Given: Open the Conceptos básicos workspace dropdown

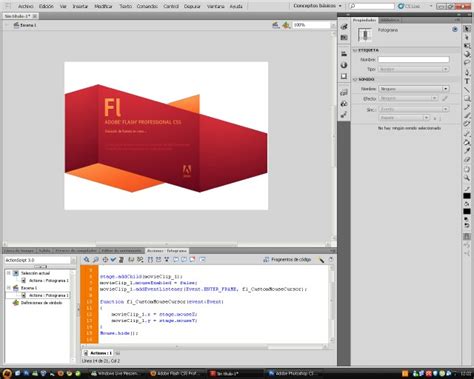Looking at the screenshot, I should [317, 6].
